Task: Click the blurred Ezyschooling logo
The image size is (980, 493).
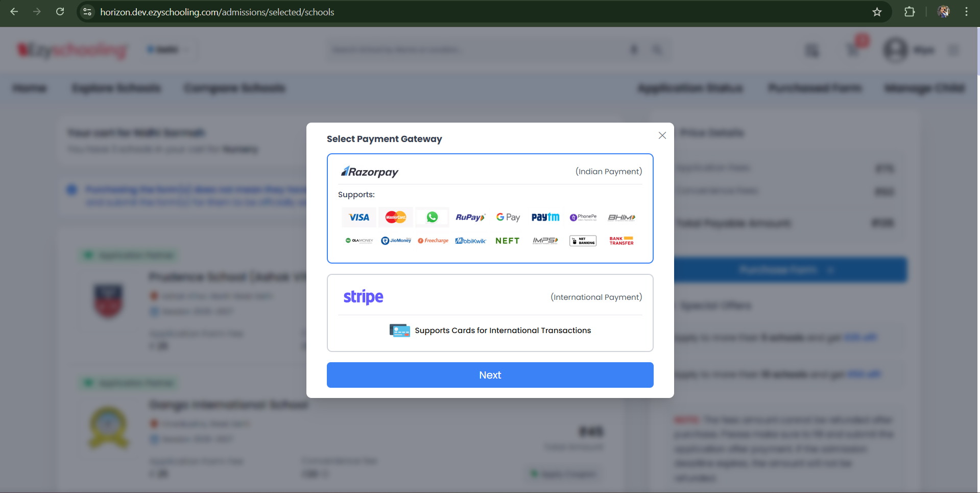Action: click(72, 50)
